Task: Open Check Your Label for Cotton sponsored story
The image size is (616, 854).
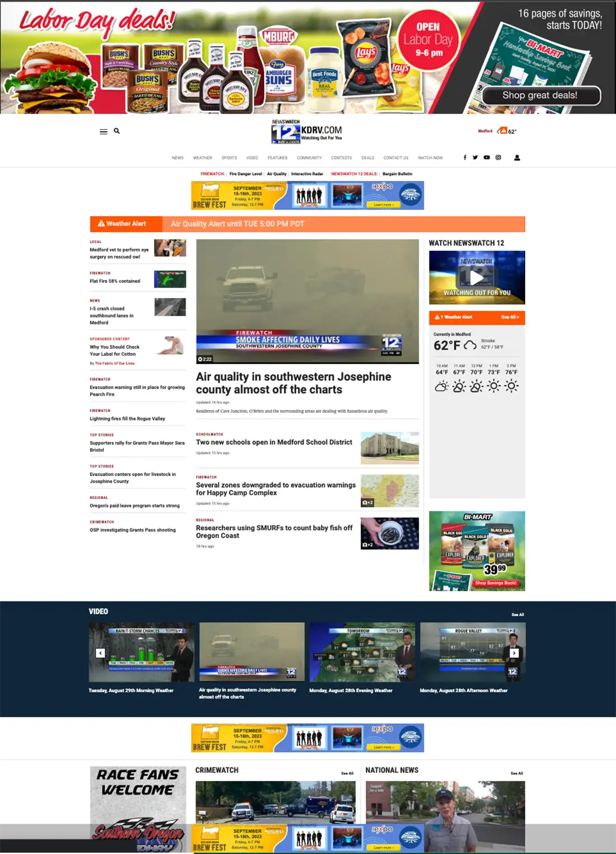Action: coord(114,351)
